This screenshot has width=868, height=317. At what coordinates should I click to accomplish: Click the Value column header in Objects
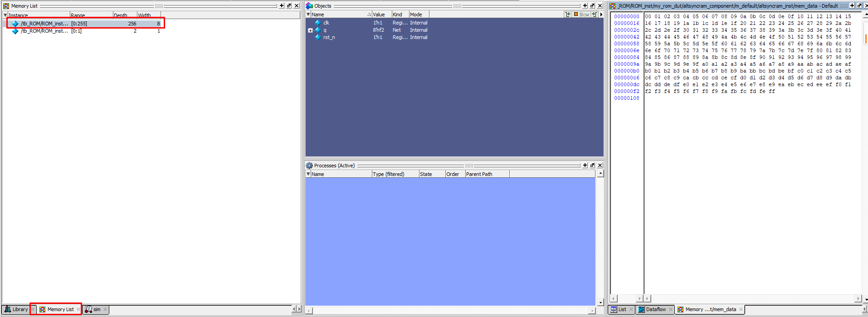381,15
